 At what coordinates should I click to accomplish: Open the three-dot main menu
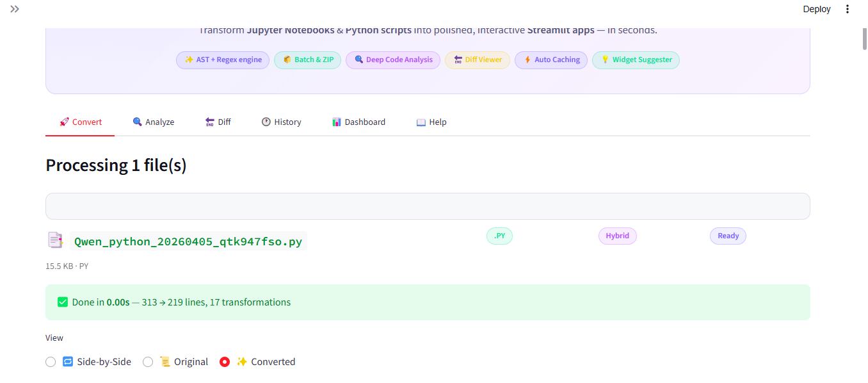(848, 9)
